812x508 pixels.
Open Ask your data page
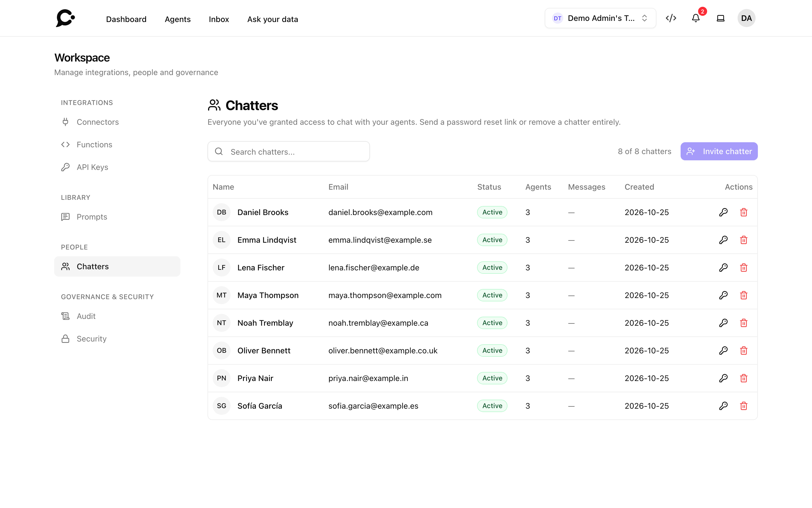272,19
